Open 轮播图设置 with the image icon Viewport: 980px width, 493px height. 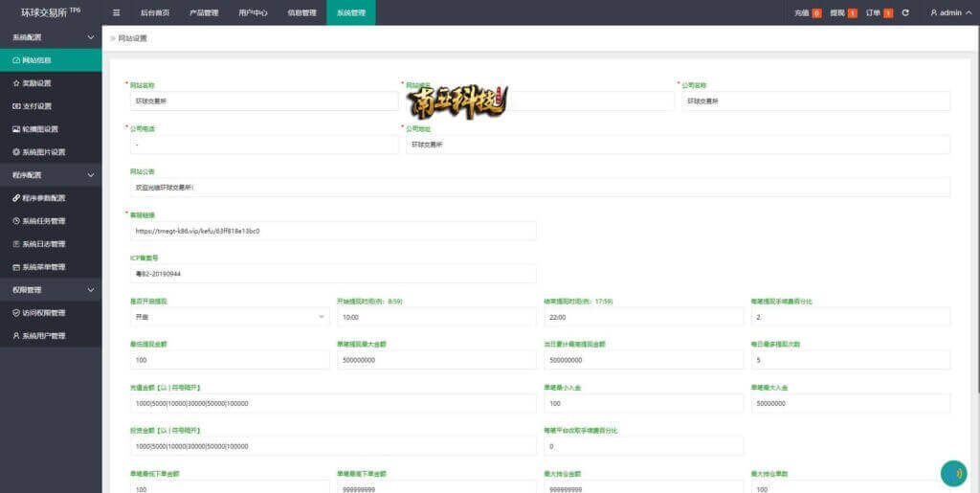tap(39, 129)
